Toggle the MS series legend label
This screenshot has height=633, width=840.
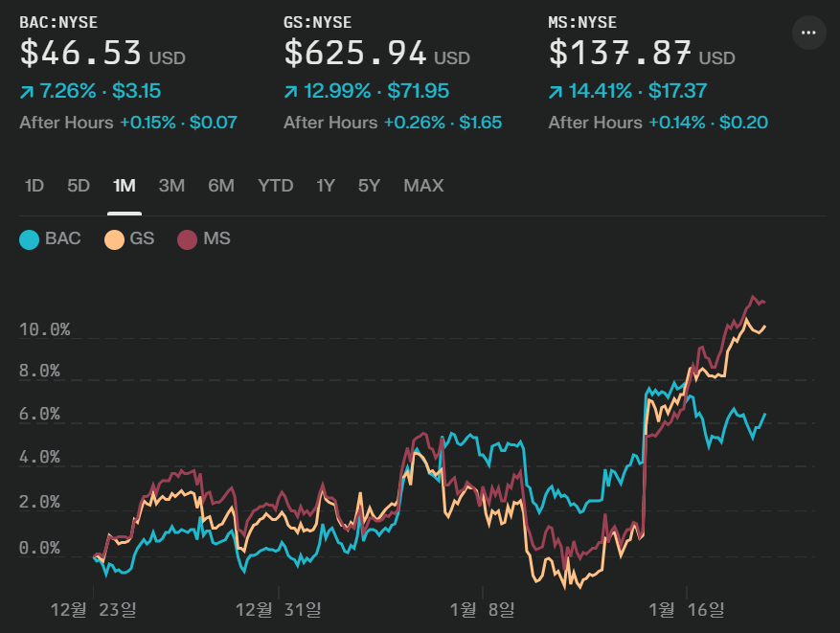pyautogui.click(x=216, y=238)
